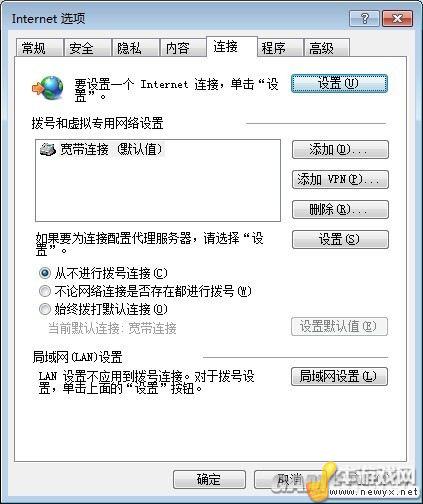Open the 高级 tab

(327, 48)
